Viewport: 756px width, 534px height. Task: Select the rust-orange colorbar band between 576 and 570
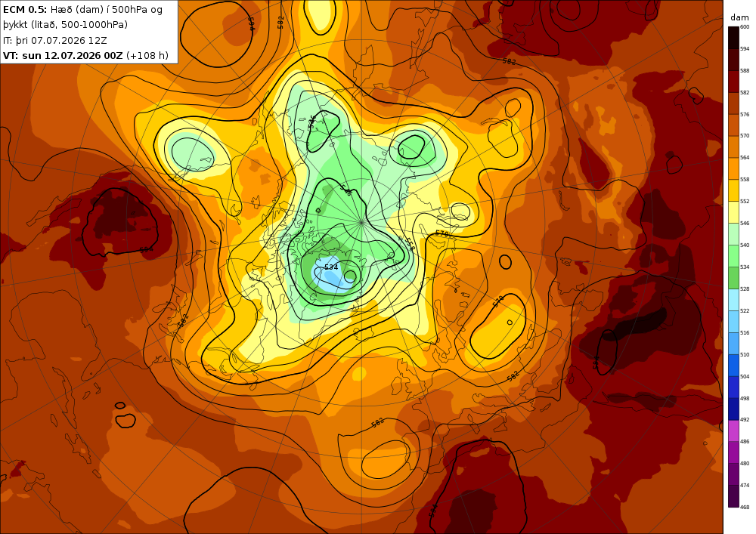point(733,125)
